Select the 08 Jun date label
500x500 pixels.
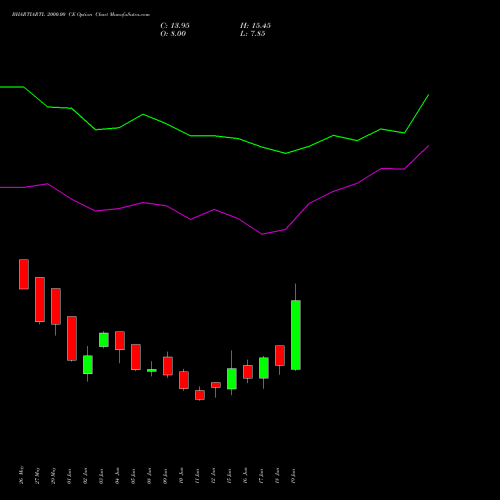(150, 476)
